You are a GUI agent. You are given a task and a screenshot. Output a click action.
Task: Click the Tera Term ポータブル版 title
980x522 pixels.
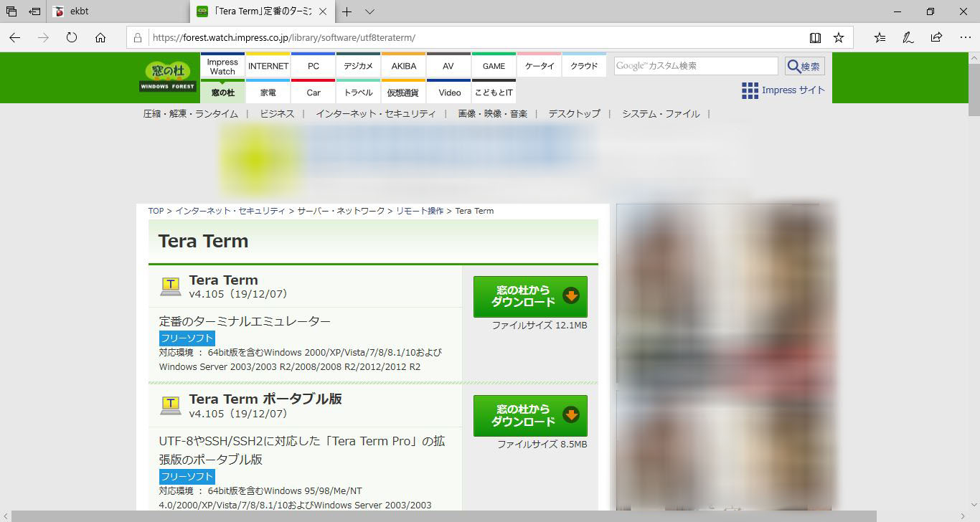pyautogui.click(x=265, y=399)
